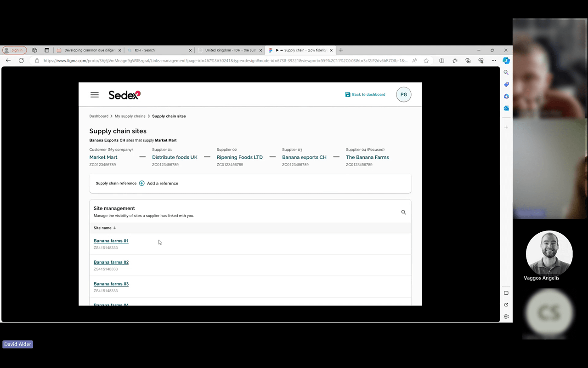Open split screen in browser toolbar
The width and height of the screenshot is (588, 368).
pyautogui.click(x=442, y=60)
